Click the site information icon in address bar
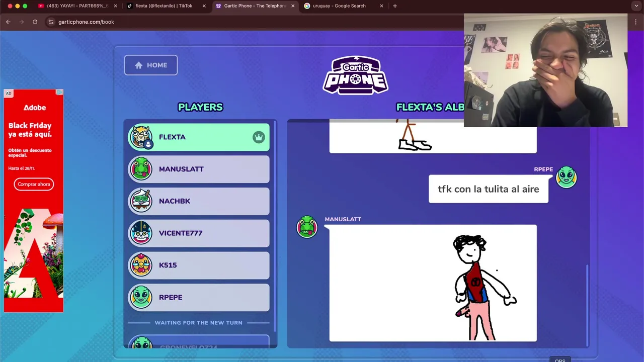Screen dimensions: 644x362 point(51,22)
